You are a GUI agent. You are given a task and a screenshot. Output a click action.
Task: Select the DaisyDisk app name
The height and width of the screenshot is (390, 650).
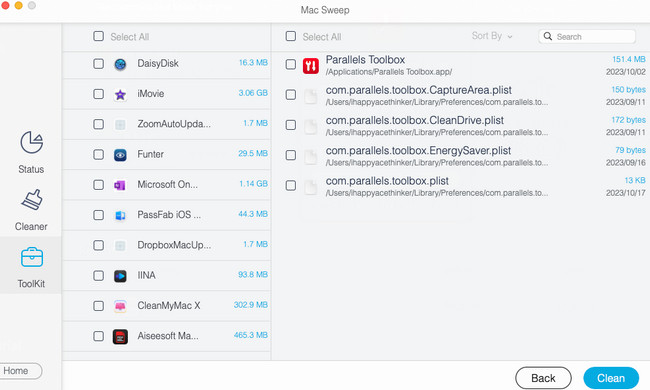pos(158,63)
